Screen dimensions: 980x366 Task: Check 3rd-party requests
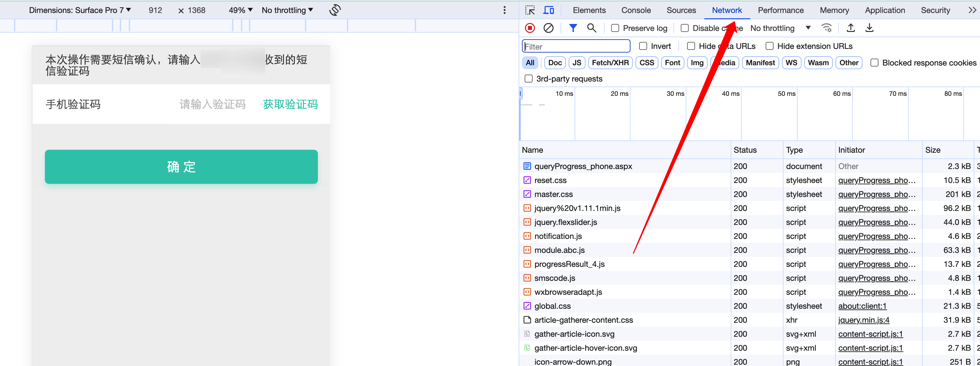tap(528, 79)
